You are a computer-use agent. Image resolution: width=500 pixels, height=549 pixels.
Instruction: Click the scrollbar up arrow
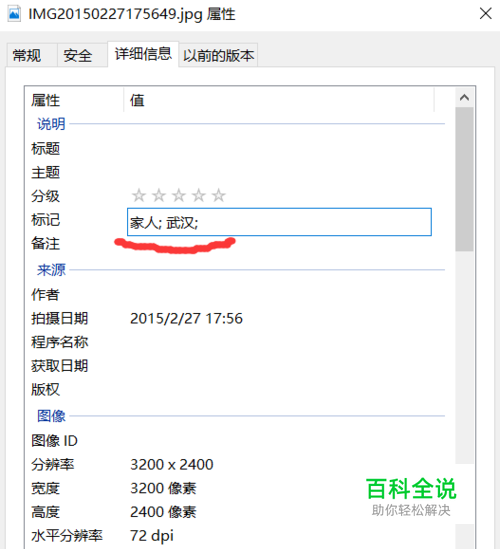[x=464, y=97]
